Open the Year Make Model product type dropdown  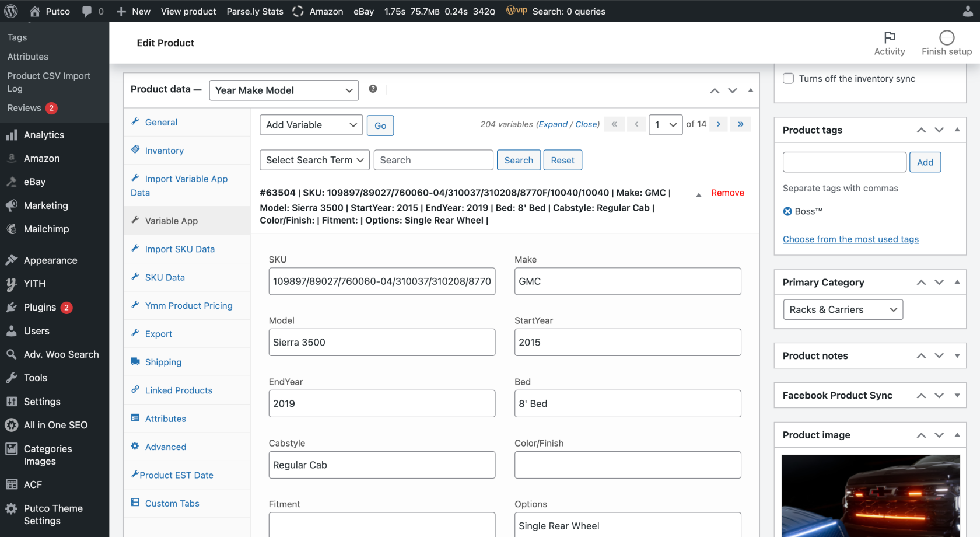(x=283, y=90)
